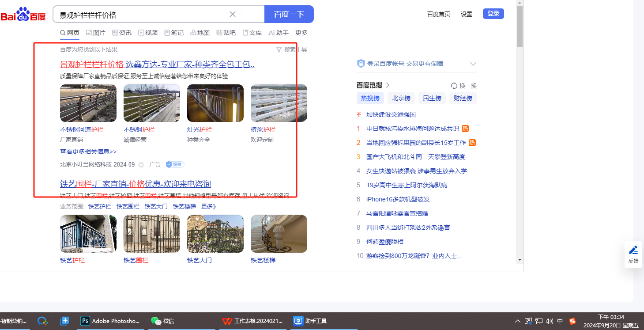The height and width of the screenshot is (330, 644).
Task: Open hot topic 国产大飞机和北斗同一天攀登新高度
Action: [x=416, y=157]
